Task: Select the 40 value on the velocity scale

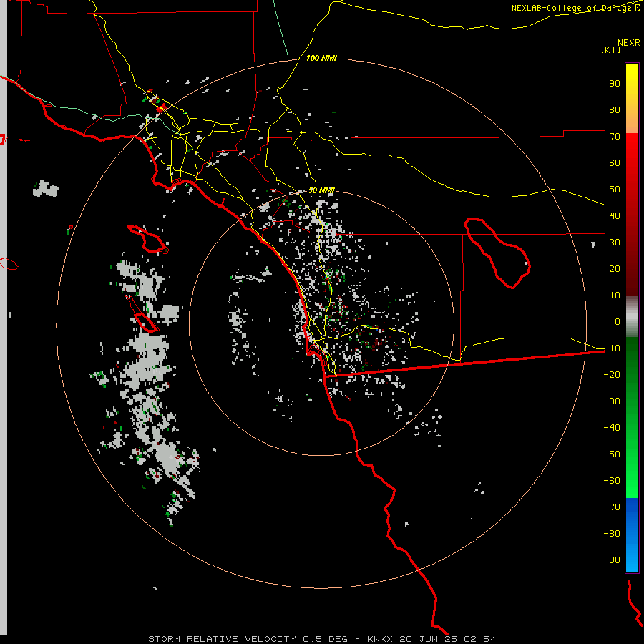Action: (x=615, y=215)
